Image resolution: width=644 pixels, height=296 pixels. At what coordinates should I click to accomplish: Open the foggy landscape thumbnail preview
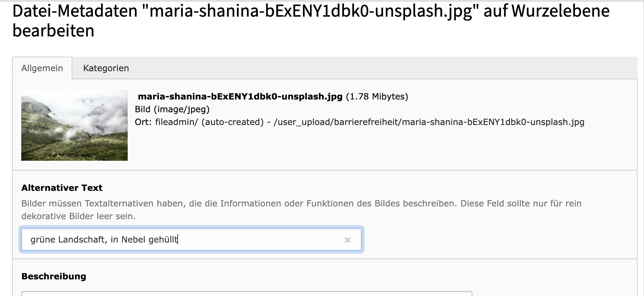(x=74, y=125)
